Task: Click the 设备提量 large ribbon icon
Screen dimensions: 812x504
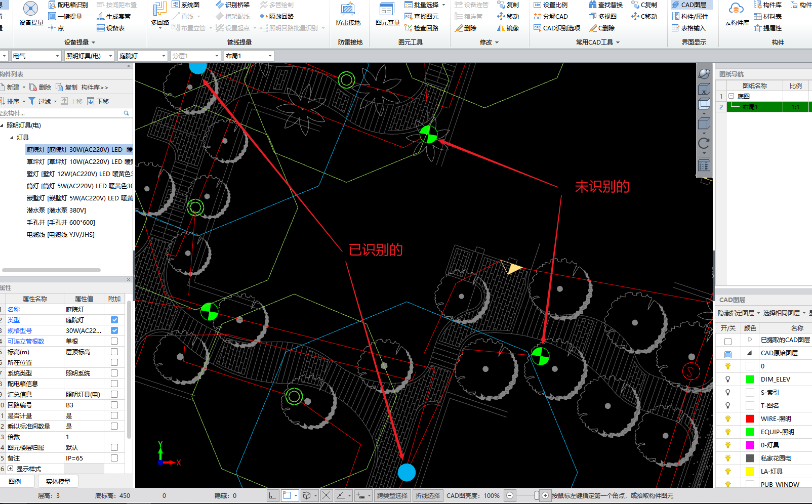Action: (31, 14)
